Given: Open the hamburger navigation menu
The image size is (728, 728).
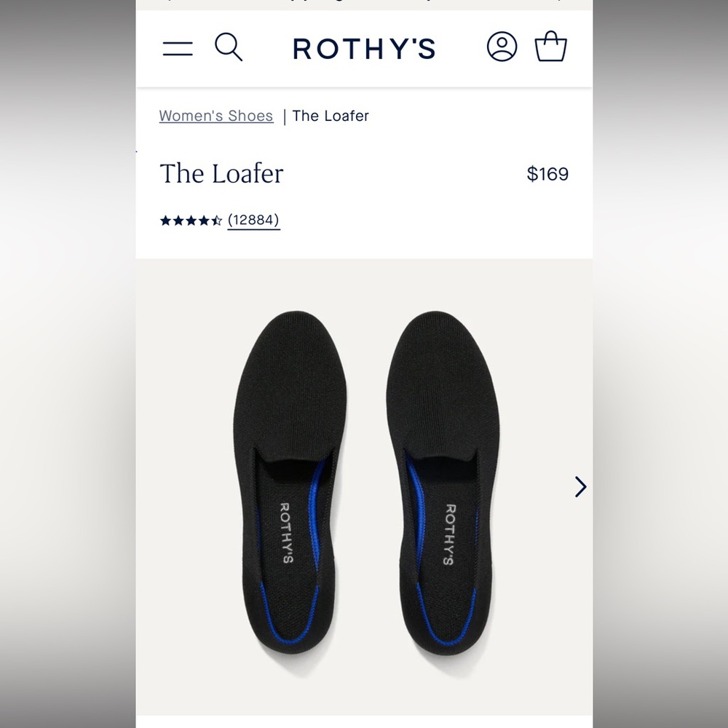Looking at the screenshot, I should (178, 47).
